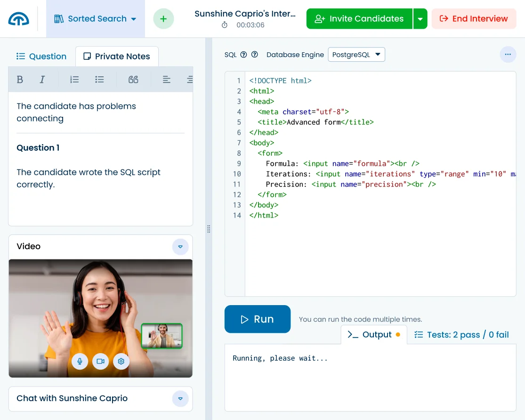Click the Bold formatting icon

click(20, 80)
